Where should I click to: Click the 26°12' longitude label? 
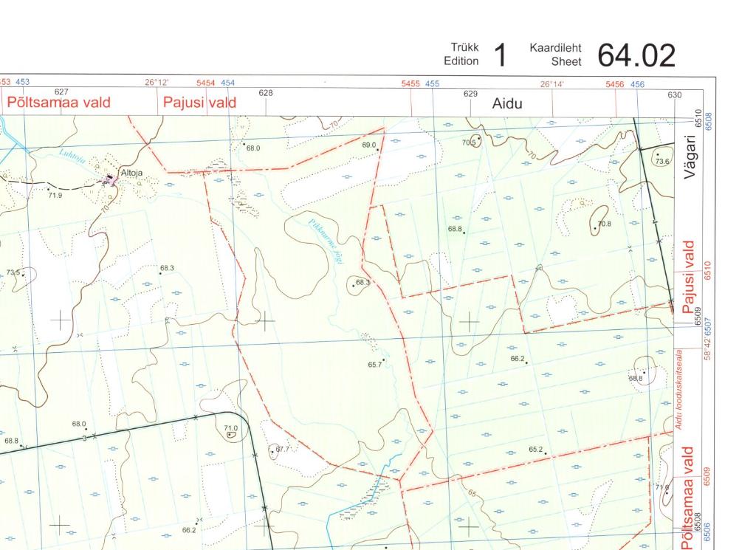pyautogui.click(x=157, y=83)
